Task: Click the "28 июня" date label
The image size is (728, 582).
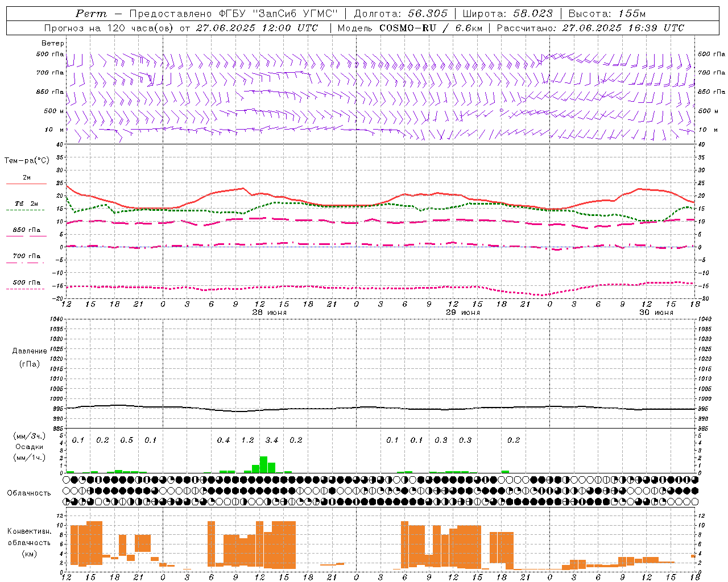Action: click(270, 313)
